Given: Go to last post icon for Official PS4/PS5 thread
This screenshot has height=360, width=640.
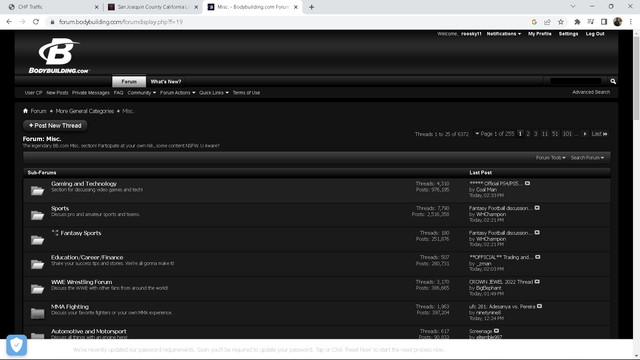Looking at the screenshot, I should [x=527, y=183].
